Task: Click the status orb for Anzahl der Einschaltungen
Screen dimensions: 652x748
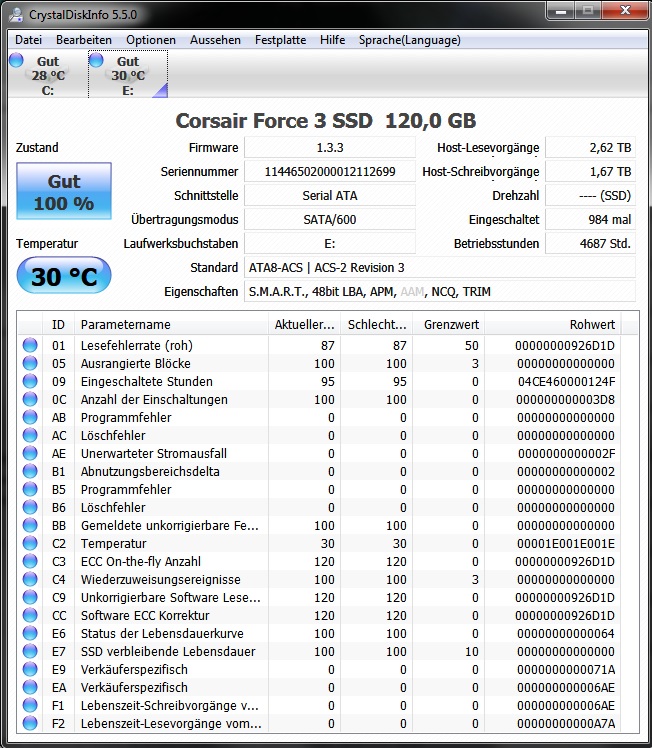Action: coord(30,399)
